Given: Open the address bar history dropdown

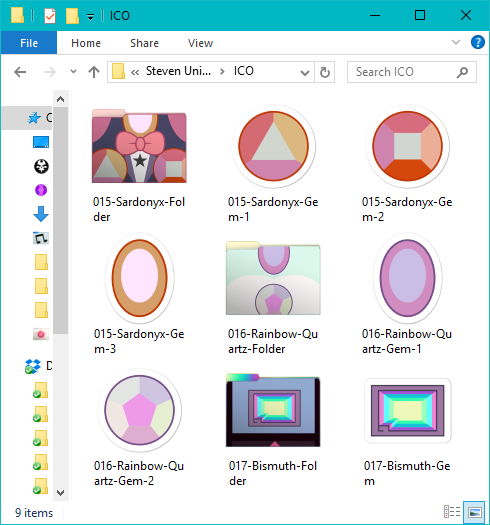Looking at the screenshot, I should tap(304, 72).
